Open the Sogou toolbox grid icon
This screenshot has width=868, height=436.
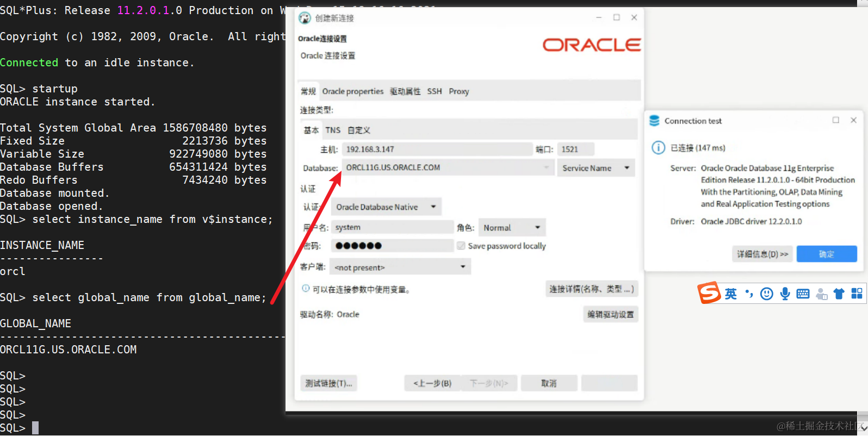pyautogui.click(x=857, y=294)
